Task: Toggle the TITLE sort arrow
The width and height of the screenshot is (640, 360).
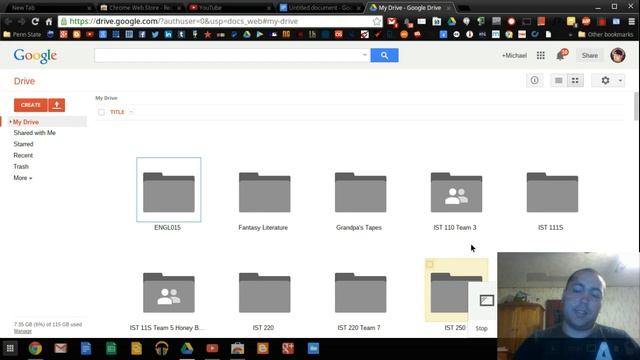Action: coord(131,112)
